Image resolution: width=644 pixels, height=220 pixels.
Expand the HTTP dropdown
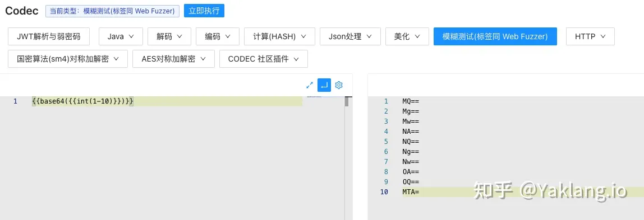pyautogui.click(x=590, y=36)
